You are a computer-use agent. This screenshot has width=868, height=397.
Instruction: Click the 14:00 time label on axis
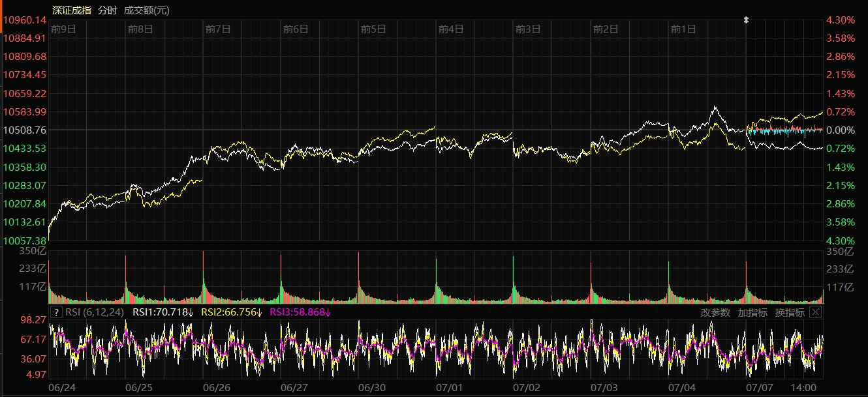coord(804,387)
